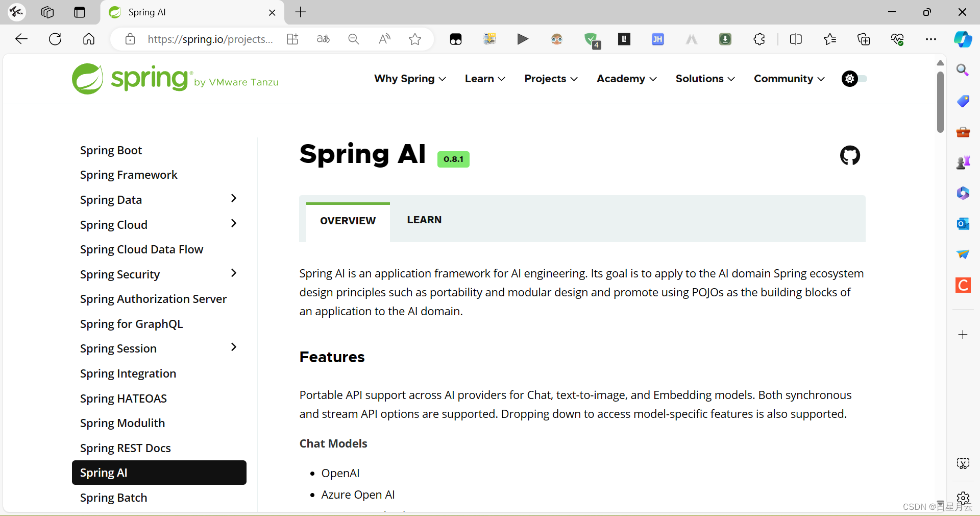Screen dimensions: 980x516
Task: Open the sidebar Shopping tag icon
Action: coord(963,101)
